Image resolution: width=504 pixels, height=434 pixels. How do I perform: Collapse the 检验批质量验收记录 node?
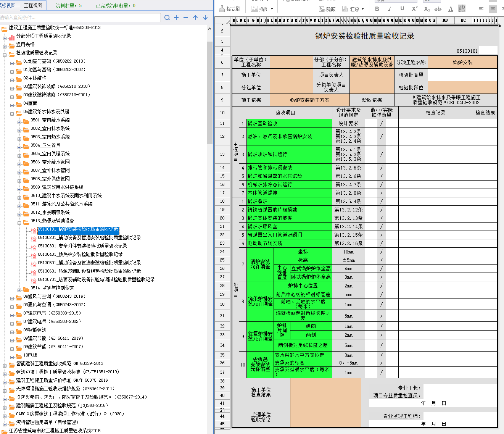click(x=5, y=54)
